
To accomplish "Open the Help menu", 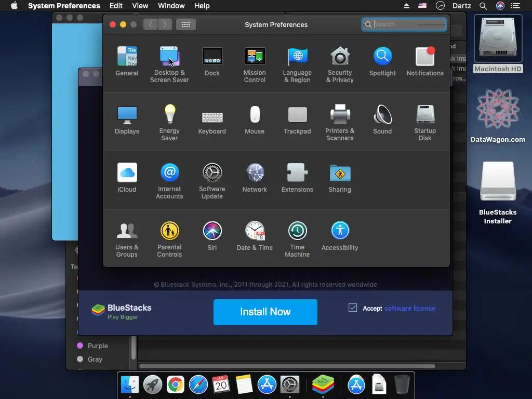I will coord(202,6).
